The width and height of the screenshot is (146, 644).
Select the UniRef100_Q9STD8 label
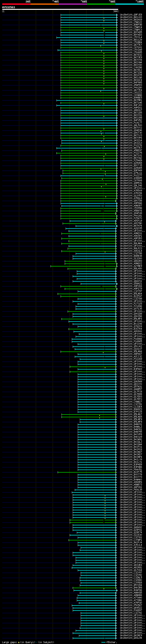[131, 201]
